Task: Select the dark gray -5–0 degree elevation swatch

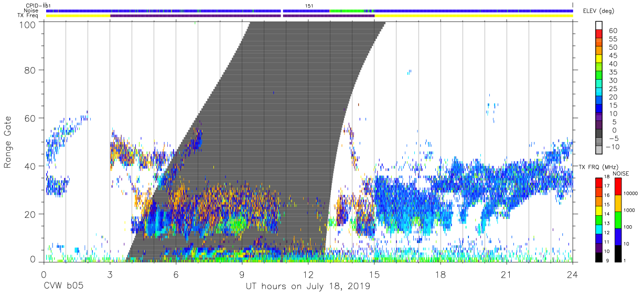Action: pyautogui.click(x=598, y=134)
